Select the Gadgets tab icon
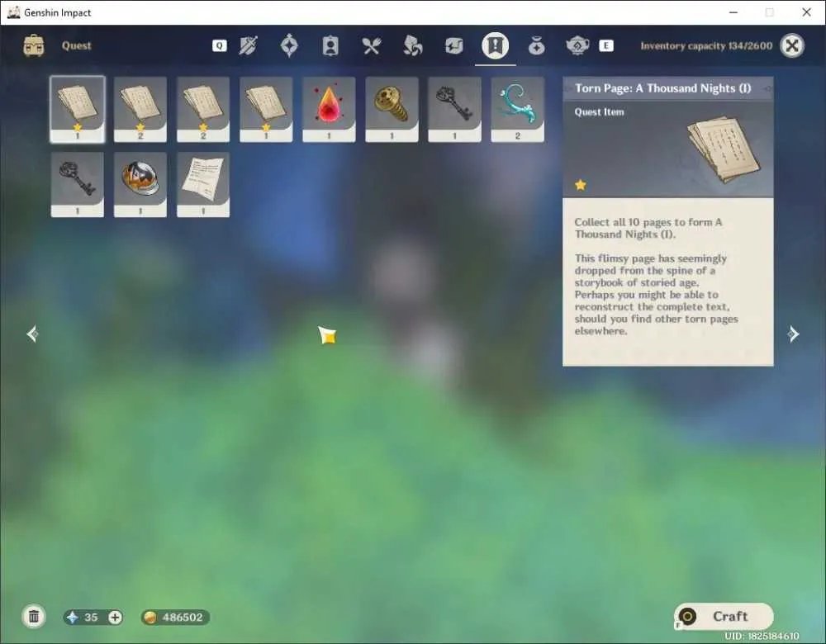This screenshot has height=644, width=826. [x=453, y=45]
